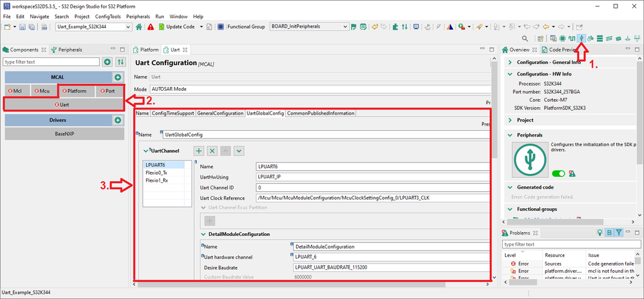Add a new Drivers component with plus icon
Screen dimensions: 644x299
(x=117, y=121)
